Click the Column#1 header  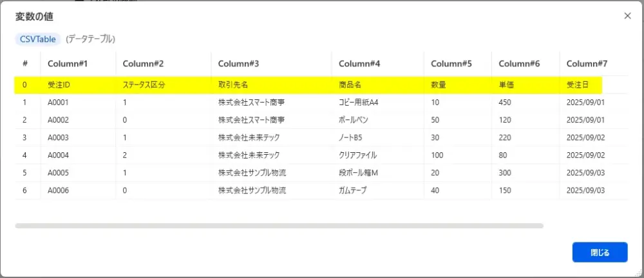point(68,64)
